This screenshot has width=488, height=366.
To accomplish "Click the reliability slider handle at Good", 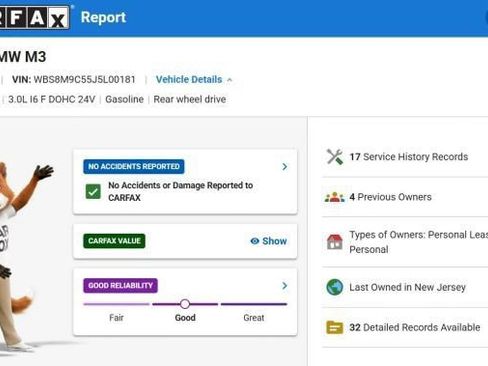I will 185,304.
